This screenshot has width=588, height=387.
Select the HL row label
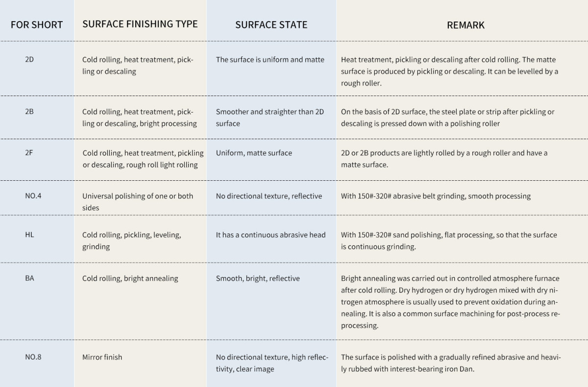29,235
